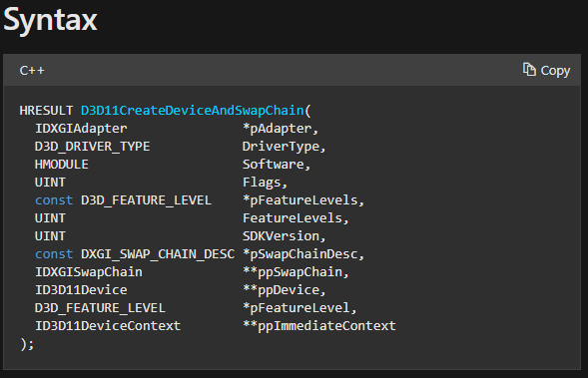Click the DXGI_SWAP_CHAIN_DESC type name
588x378 pixels.
(158, 254)
